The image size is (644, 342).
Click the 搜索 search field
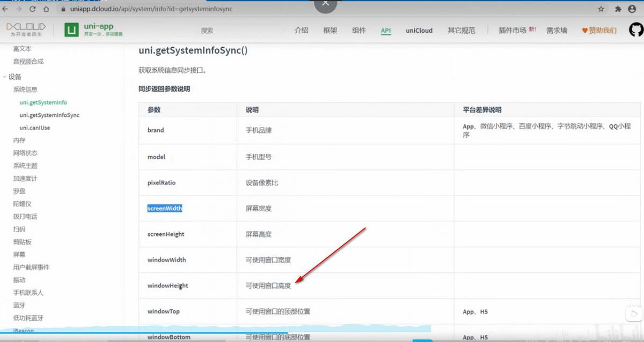[x=207, y=31]
